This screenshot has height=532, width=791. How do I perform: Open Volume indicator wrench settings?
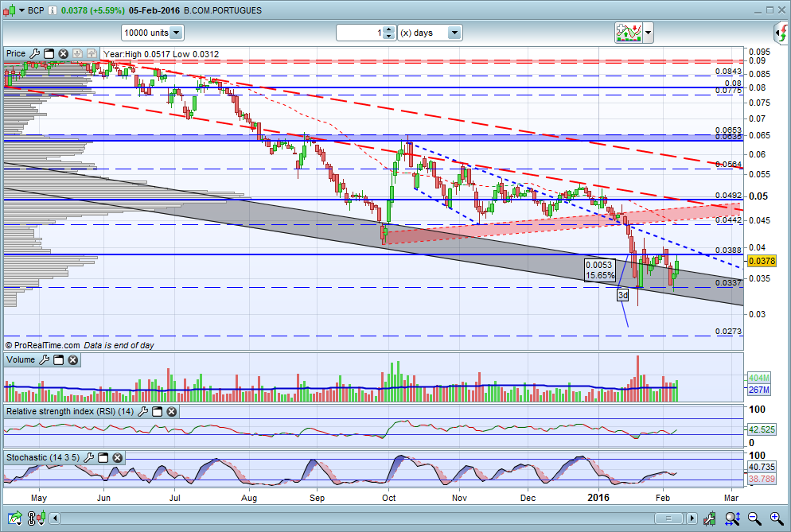tap(44, 359)
